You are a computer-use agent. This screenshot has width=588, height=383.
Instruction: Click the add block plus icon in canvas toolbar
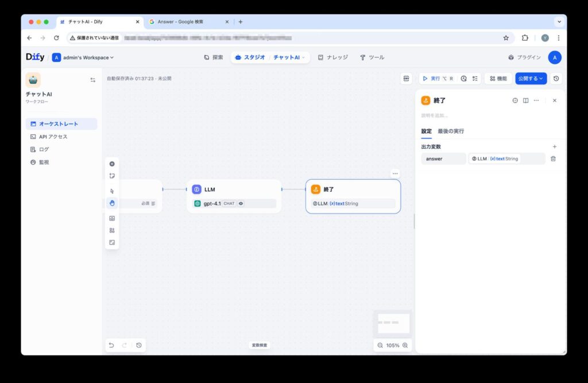point(112,164)
